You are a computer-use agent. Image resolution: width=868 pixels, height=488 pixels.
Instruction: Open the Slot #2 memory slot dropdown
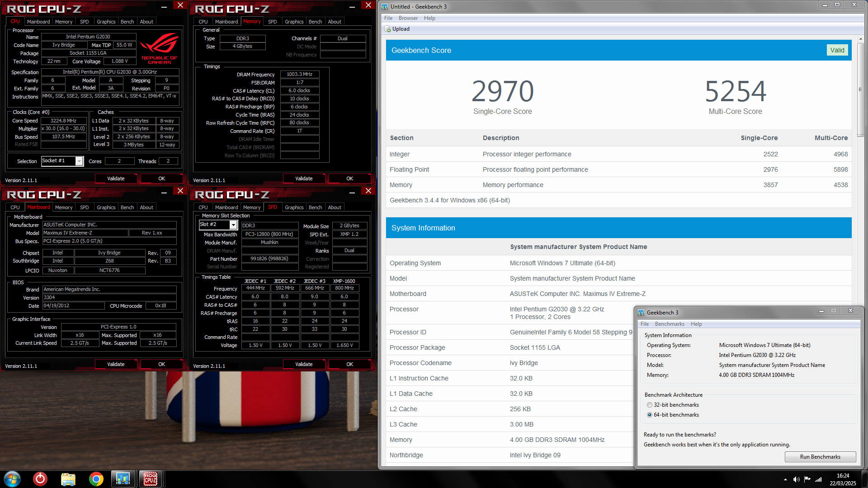point(233,225)
